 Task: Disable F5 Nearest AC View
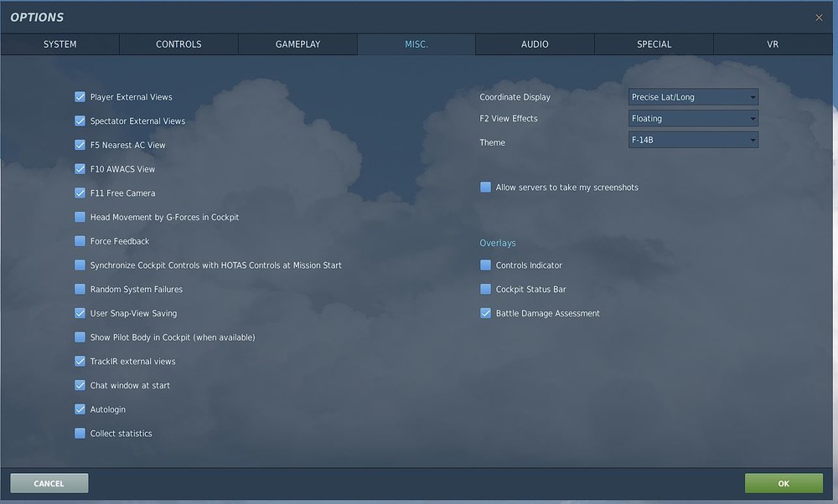(80, 145)
